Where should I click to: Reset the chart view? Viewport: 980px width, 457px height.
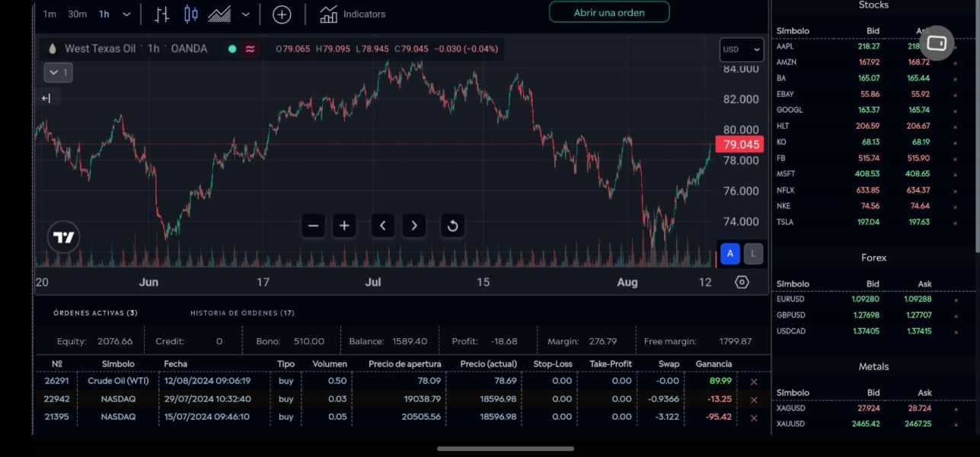click(452, 225)
